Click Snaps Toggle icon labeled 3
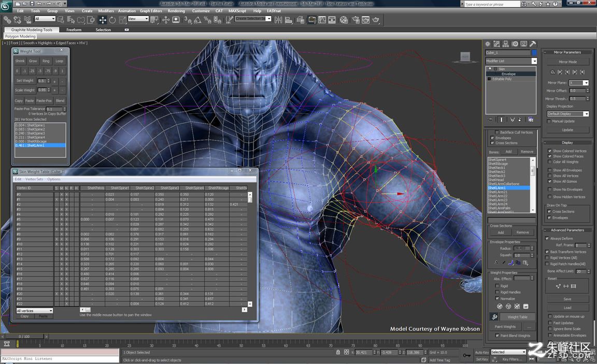 point(188,20)
